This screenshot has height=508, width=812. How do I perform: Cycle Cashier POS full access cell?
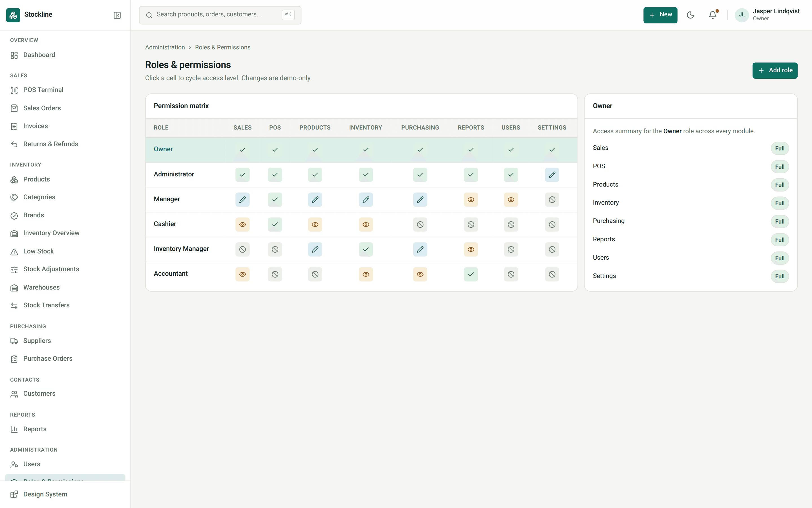click(x=275, y=224)
